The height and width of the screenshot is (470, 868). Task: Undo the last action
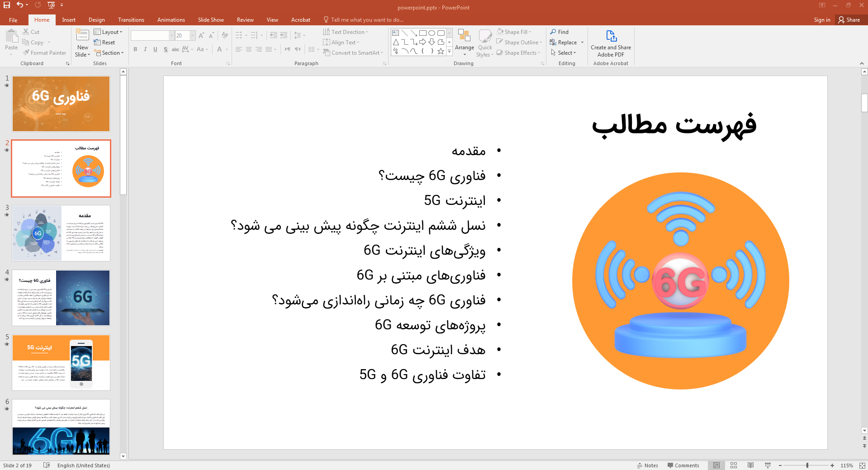[x=19, y=5]
